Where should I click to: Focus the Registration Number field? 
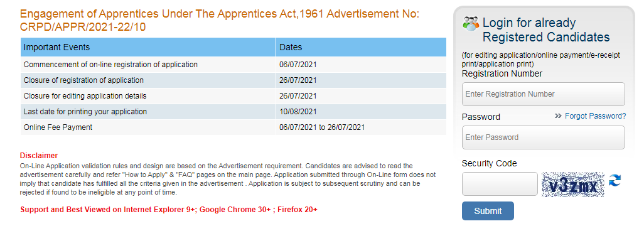click(x=544, y=94)
